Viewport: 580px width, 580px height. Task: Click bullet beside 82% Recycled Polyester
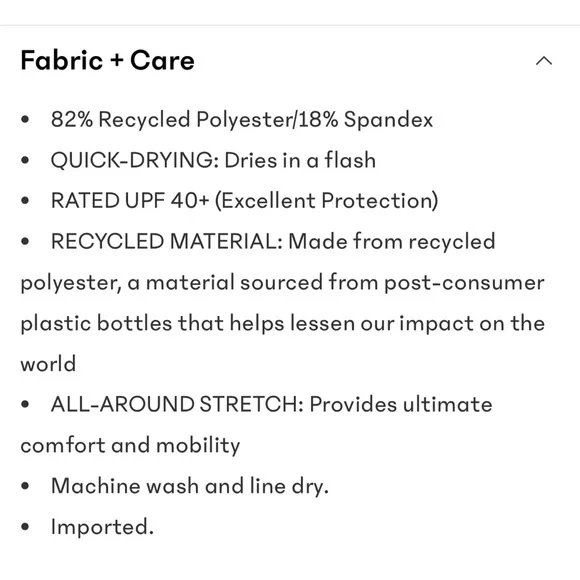point(25,119)
